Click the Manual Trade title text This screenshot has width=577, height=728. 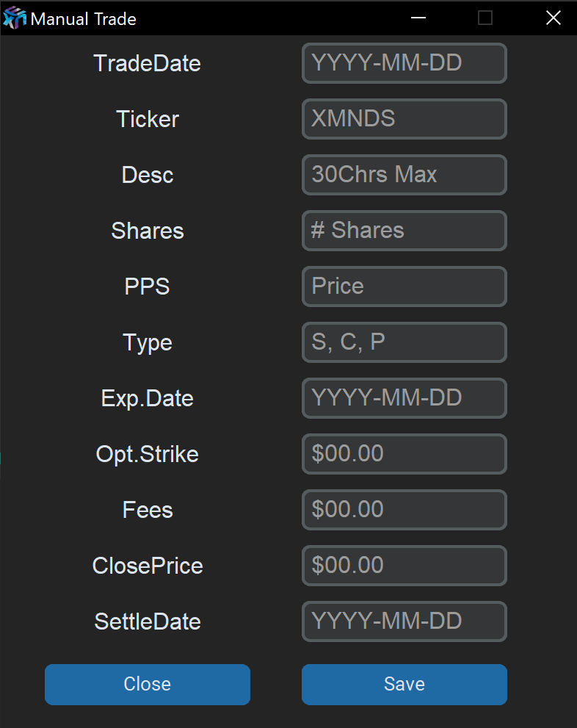pos(83,18)
